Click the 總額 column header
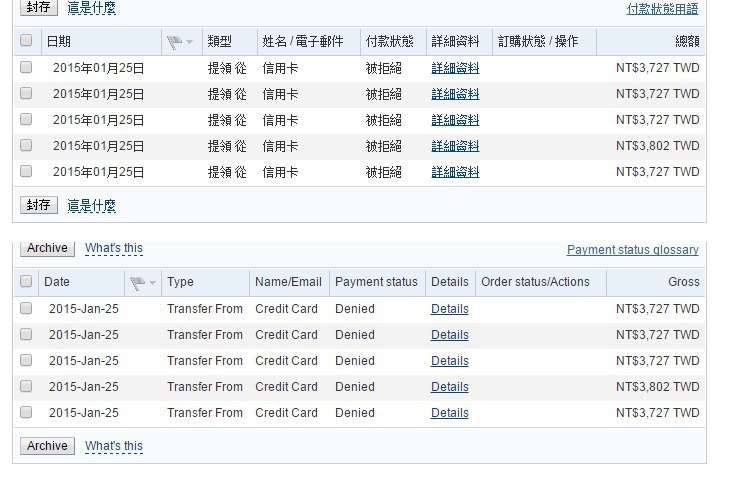 point(687,41)
